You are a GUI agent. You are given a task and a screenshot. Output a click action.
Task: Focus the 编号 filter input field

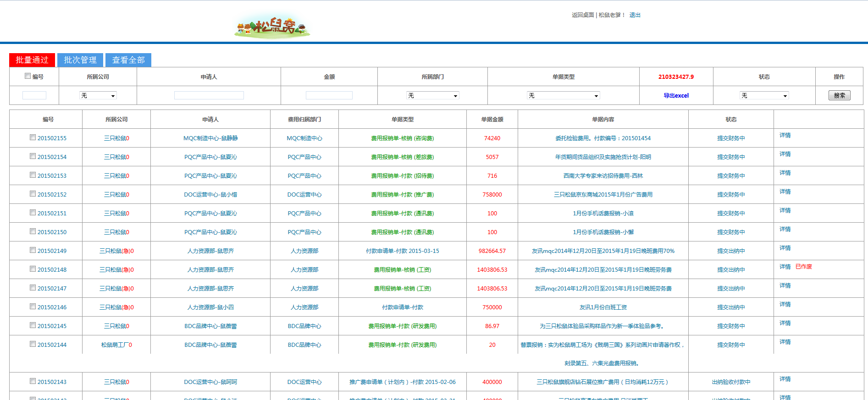pyautogui.click(x=34, y=95)
